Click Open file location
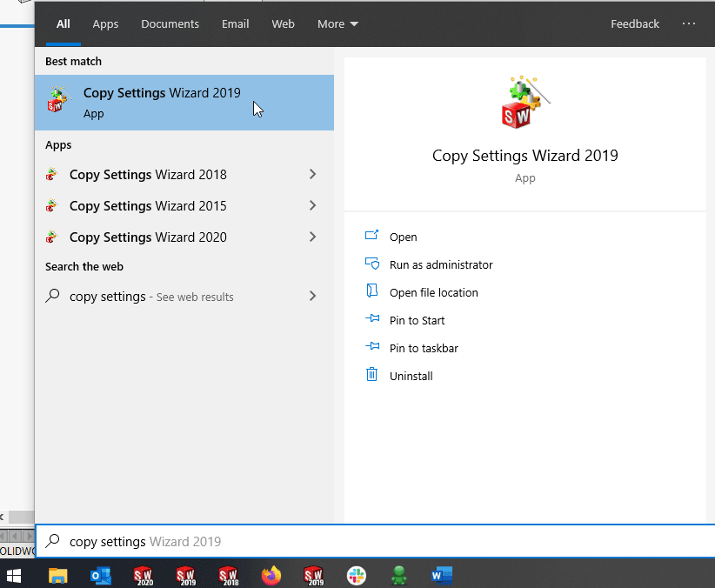 (x=433, y=293)
